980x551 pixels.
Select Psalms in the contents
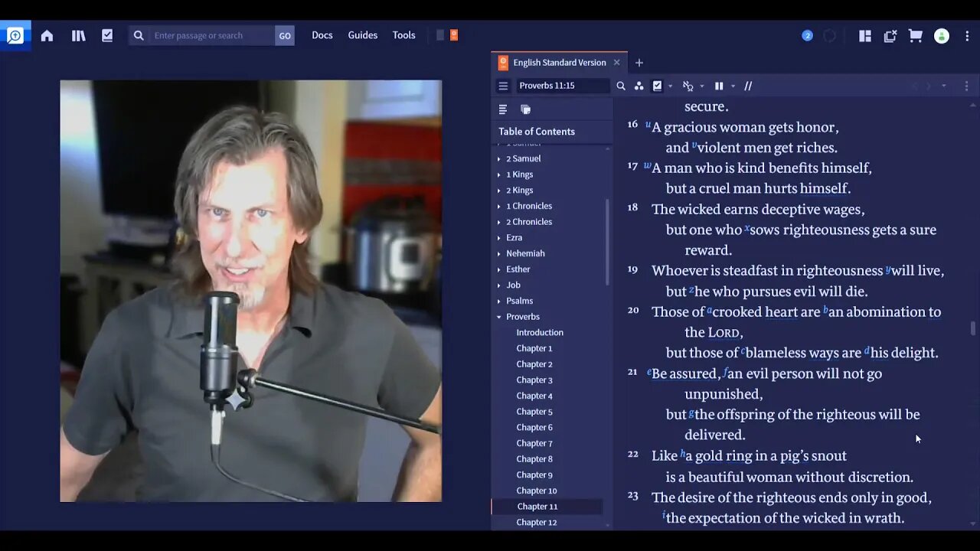(x=520, y=301)
